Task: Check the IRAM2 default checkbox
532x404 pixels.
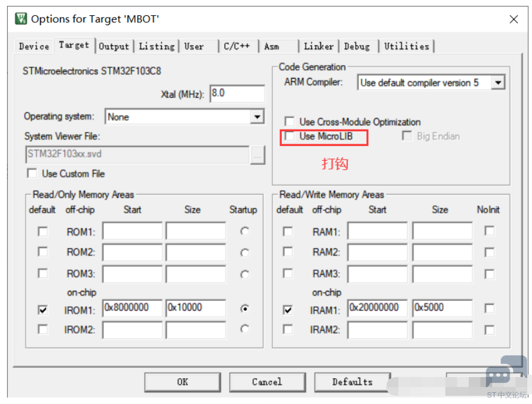Action: coord(288,330)
